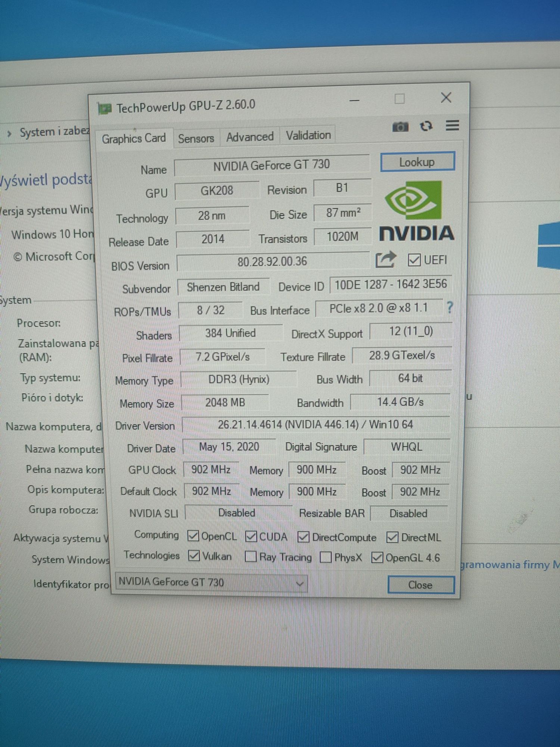This screenshot has height=747, width=560.
Task: Click the Transistors field 1020M
Action: (343, 236)
